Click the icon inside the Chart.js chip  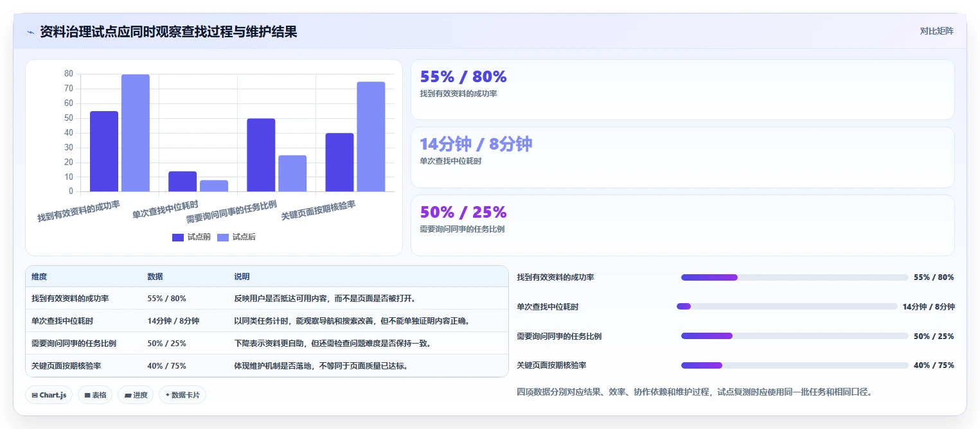(x=34, y=395)
